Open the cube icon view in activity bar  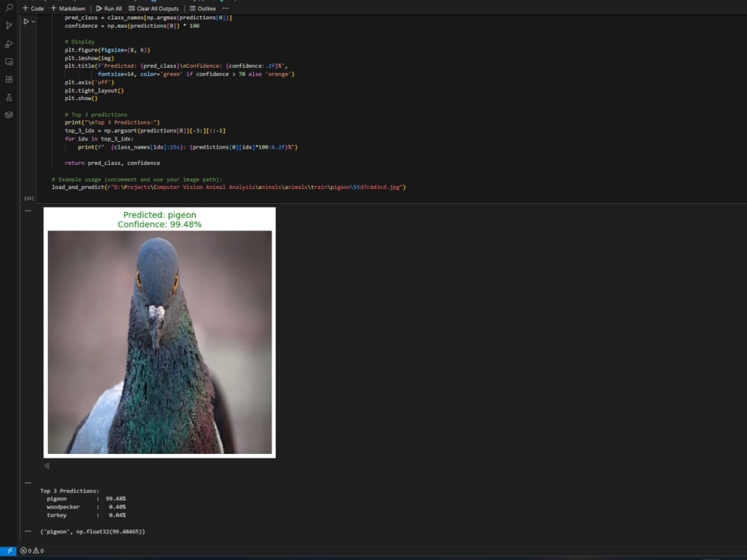(9, 115)
